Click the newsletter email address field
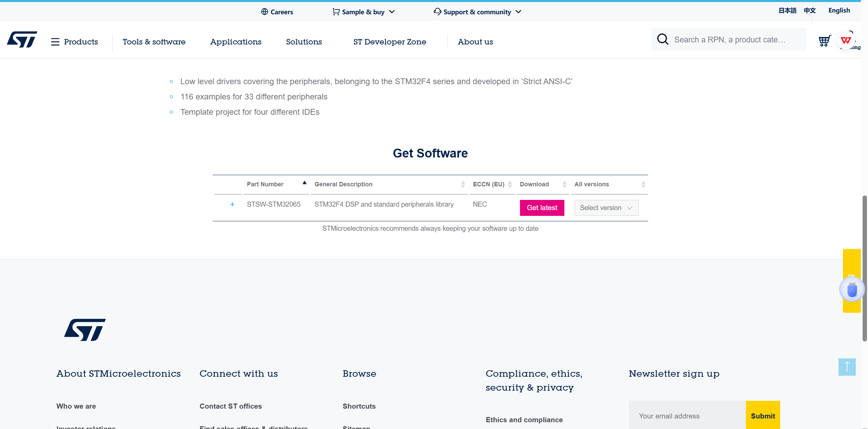 click(687, 416)
